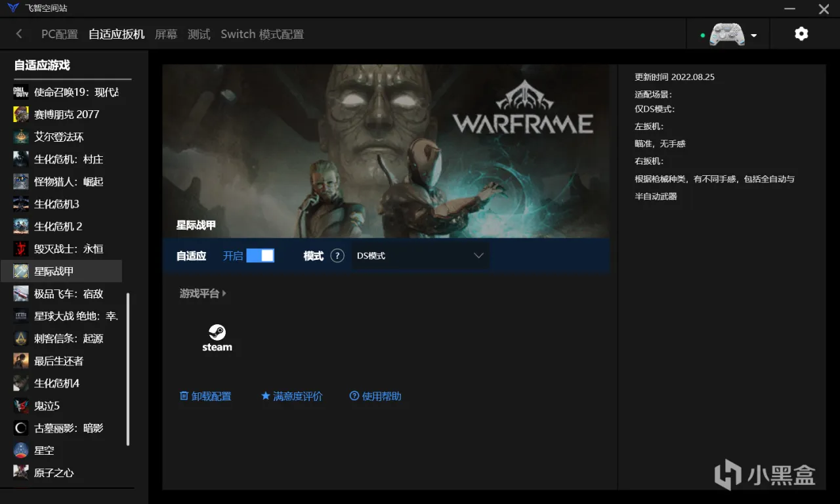Screen dimensions: 840x504
Task: Click the 卸载配置 link
Action: point(205,396)
